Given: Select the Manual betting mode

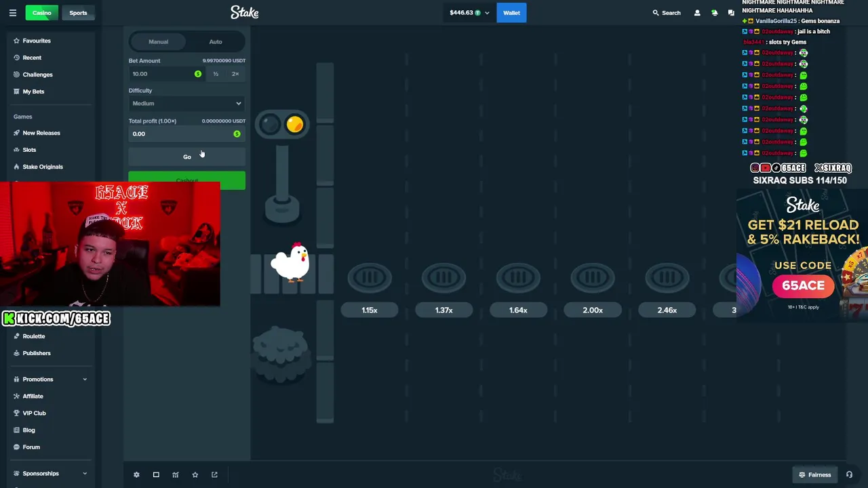Looking at the screenshot, I should point(158,42).
